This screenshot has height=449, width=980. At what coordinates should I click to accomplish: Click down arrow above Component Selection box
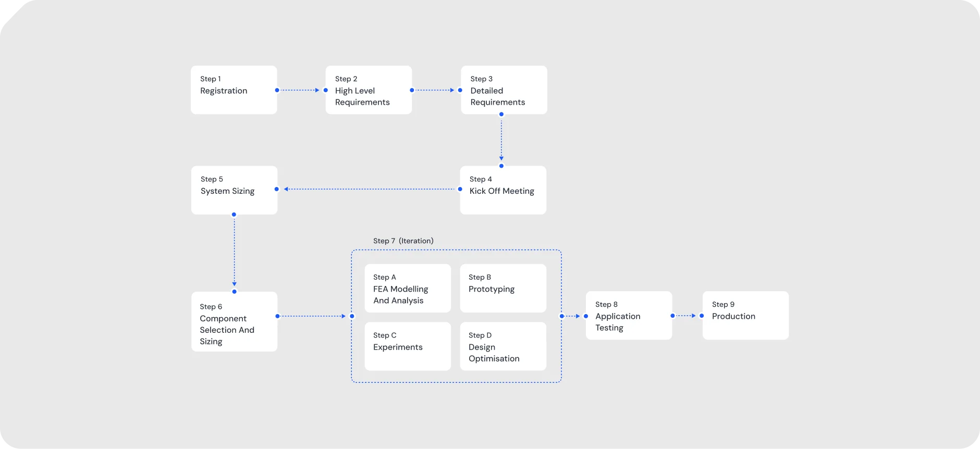(234, 253)
